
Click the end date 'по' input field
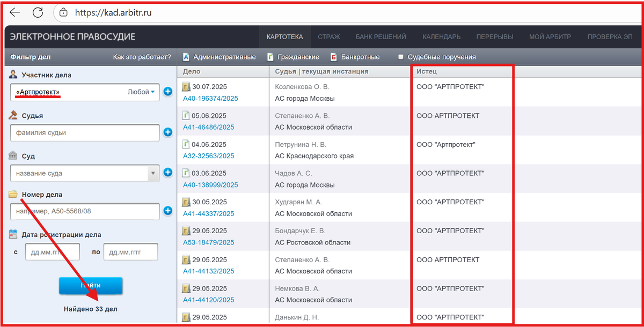pyautogui.click(x=131, y=252)
